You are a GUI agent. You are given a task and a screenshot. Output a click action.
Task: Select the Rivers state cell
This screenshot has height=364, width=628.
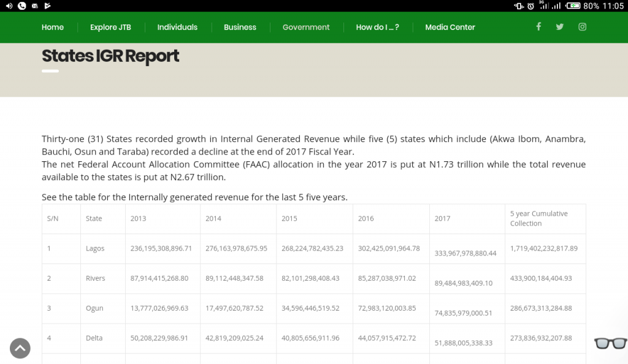(96, 278)
